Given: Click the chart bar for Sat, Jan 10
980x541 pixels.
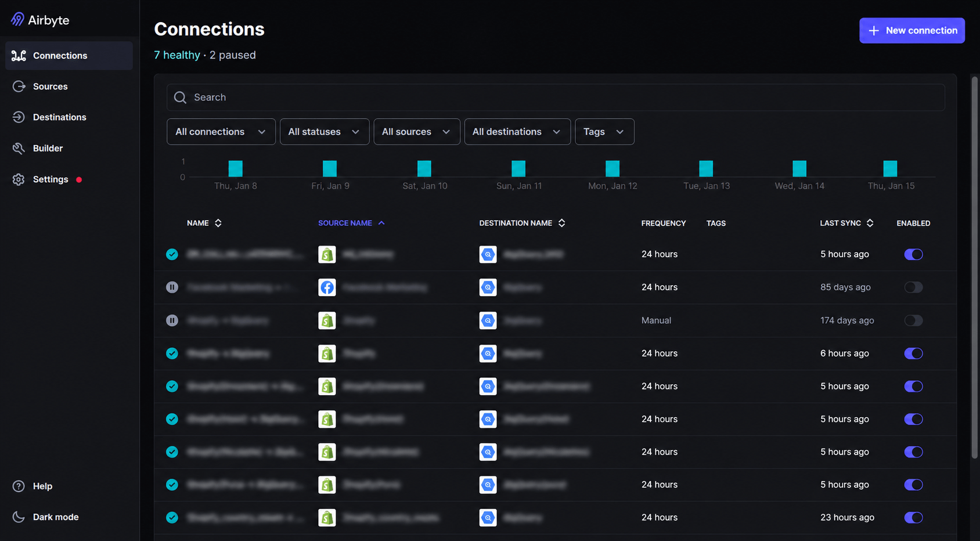Looking at the screenshot, I should pos(424,169).
